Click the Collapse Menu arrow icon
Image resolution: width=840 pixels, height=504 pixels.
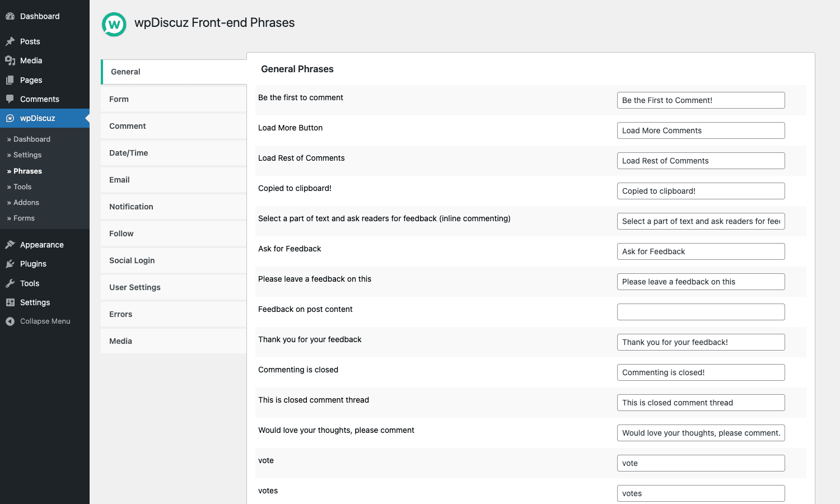[10, 321]
